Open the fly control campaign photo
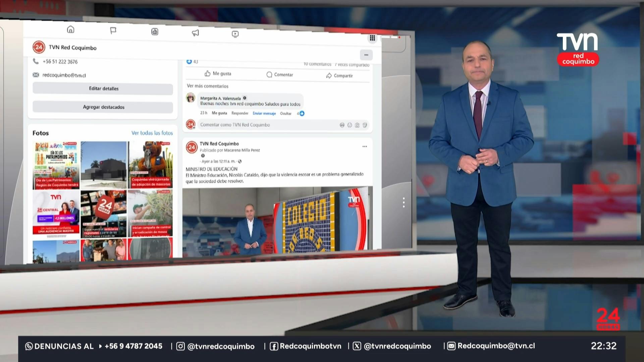Viewport: 644px width, 362px height. tap(151, 213)
